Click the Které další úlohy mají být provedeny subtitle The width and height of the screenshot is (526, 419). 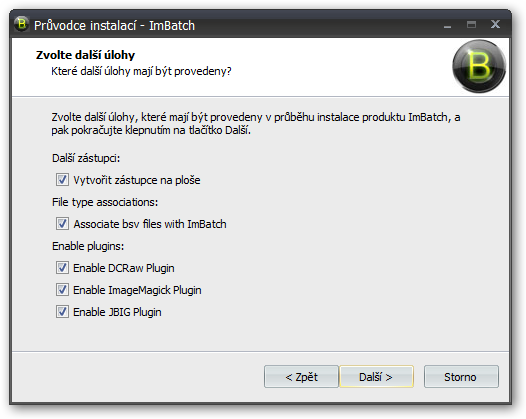pyautogui.click(x=141, y=71)
